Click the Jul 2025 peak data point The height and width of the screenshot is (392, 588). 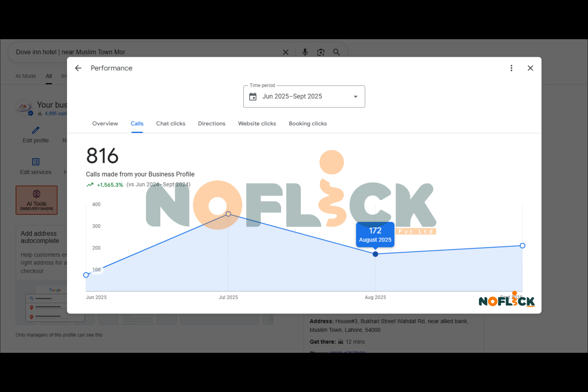[x=229, y=214]
